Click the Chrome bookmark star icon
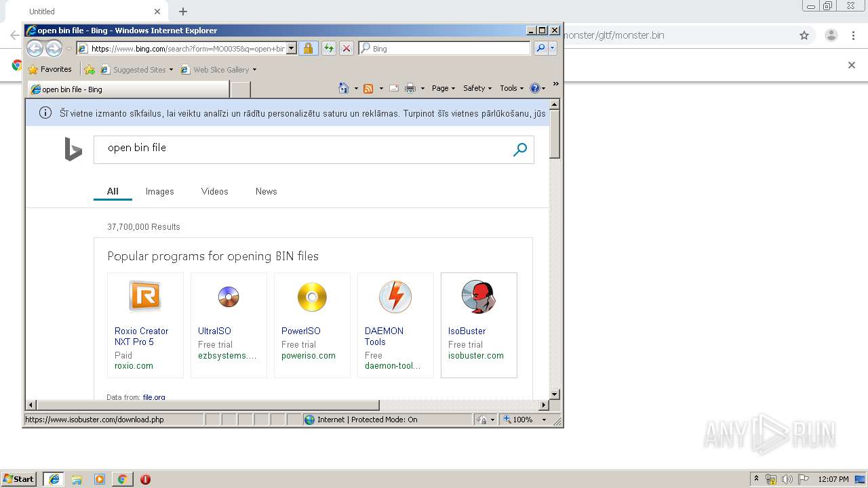 (x=804, y=35)
